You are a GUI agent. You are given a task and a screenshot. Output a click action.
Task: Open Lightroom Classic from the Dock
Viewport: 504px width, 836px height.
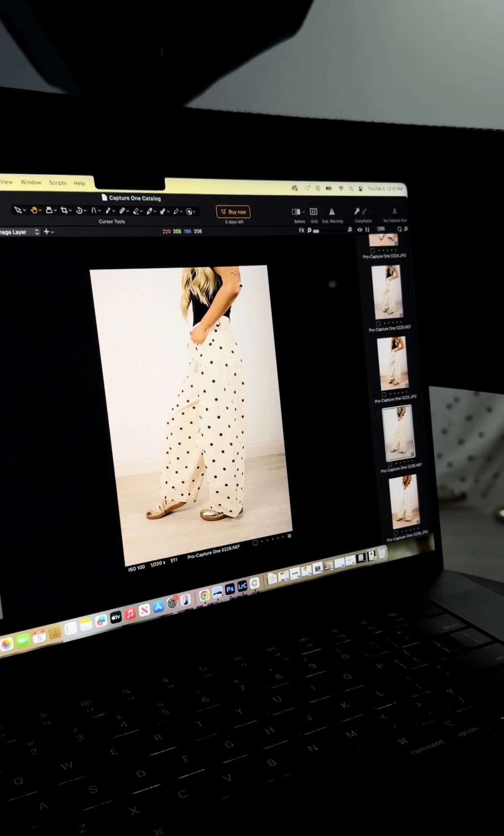pos(242,586)
